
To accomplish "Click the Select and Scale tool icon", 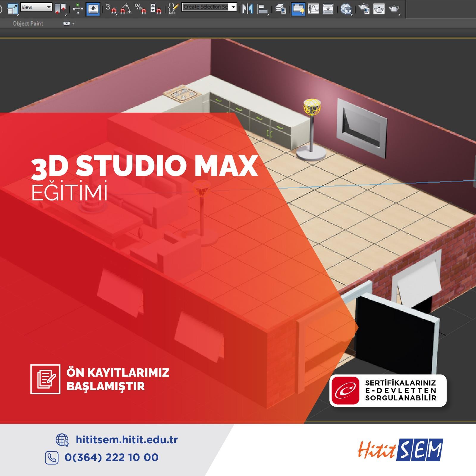I will click(x=12, y=9).
